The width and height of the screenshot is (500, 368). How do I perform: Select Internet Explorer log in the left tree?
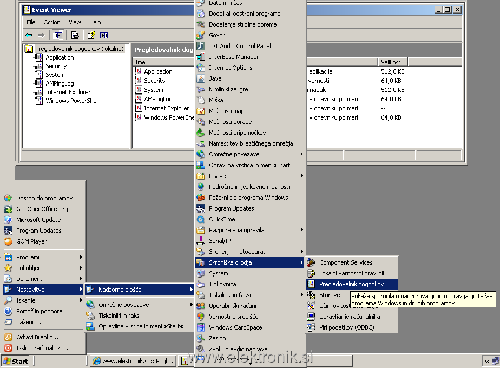click(x=68, y=92)
